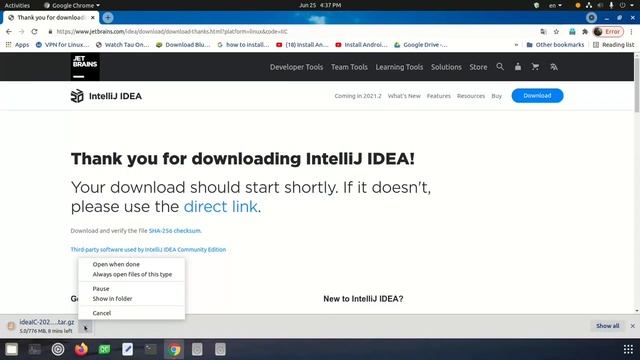Open the Developer Tools menu
640x360 pixels.
point(296,67)
